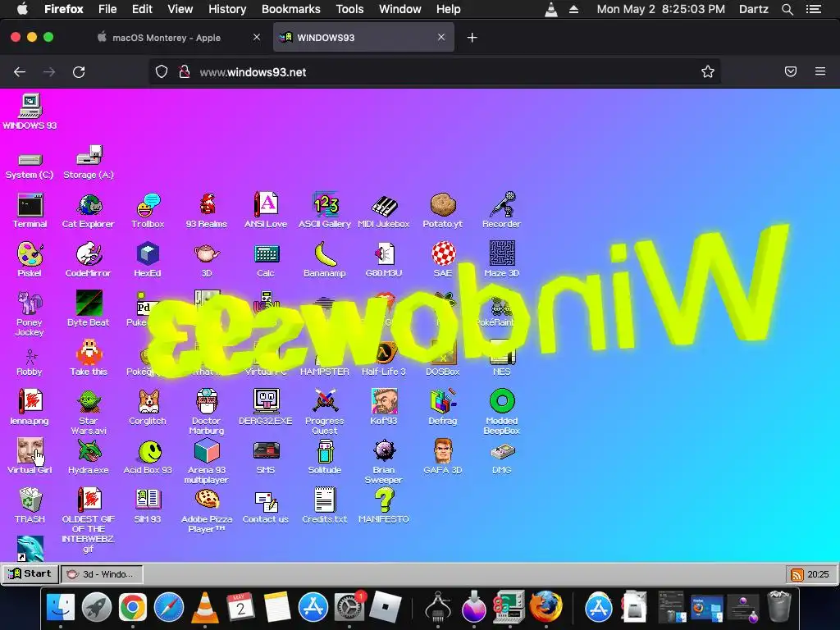Open a new Firefox tab
The image size is (840, 630).
(x=472, y=38)
